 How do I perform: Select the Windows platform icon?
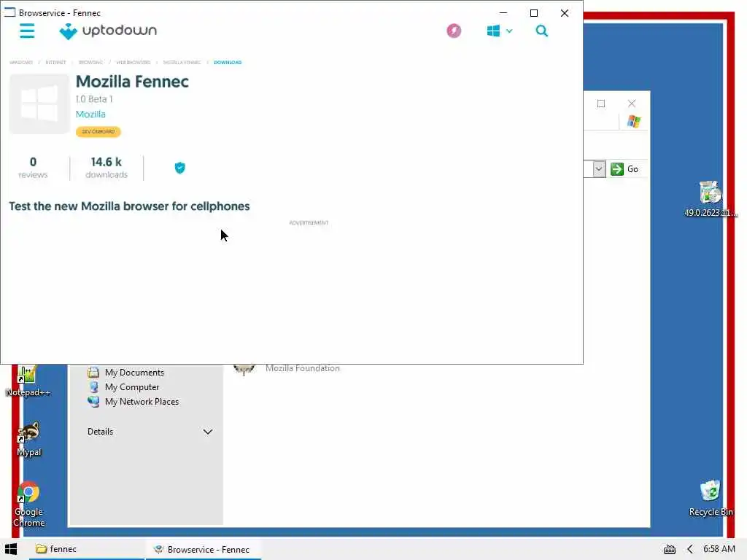(493, 31)
